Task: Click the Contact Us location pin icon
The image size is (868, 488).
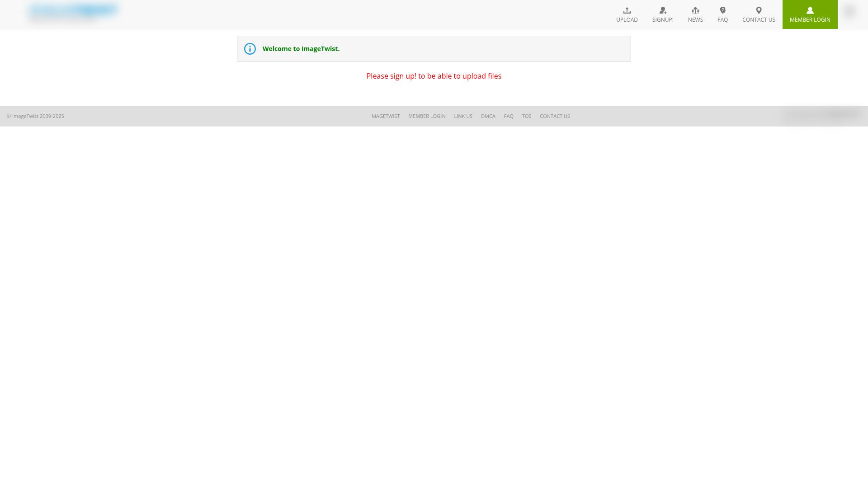Action: point(759,10)
